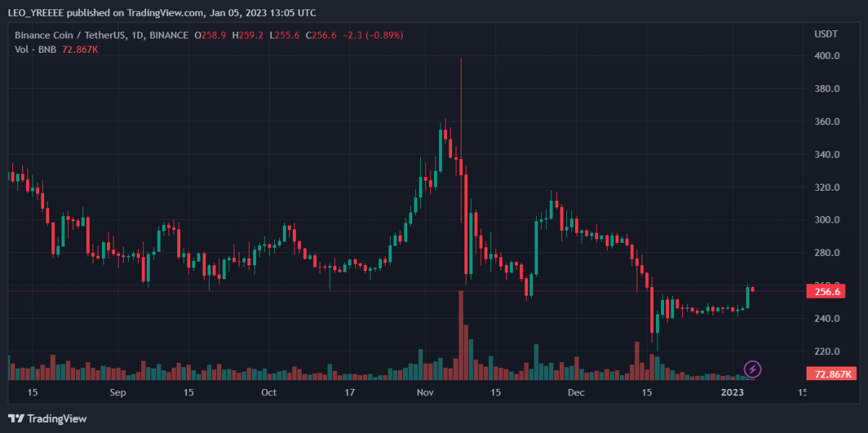Image resolution: width=868 pixels, height=433 pixels.
Task: Click the 400.0 price axis label
Action: 827,56
